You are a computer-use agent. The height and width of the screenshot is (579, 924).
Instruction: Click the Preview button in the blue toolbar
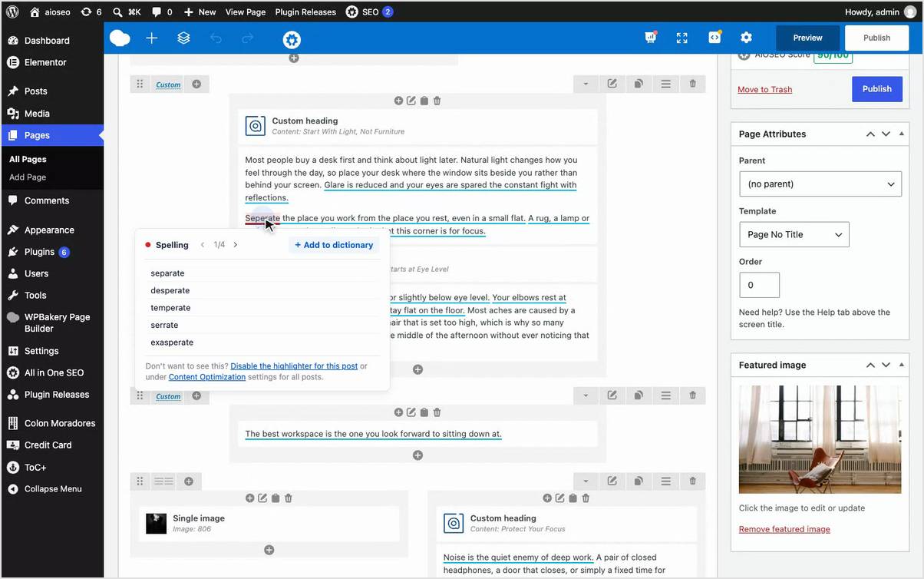[x=807, y=38]
